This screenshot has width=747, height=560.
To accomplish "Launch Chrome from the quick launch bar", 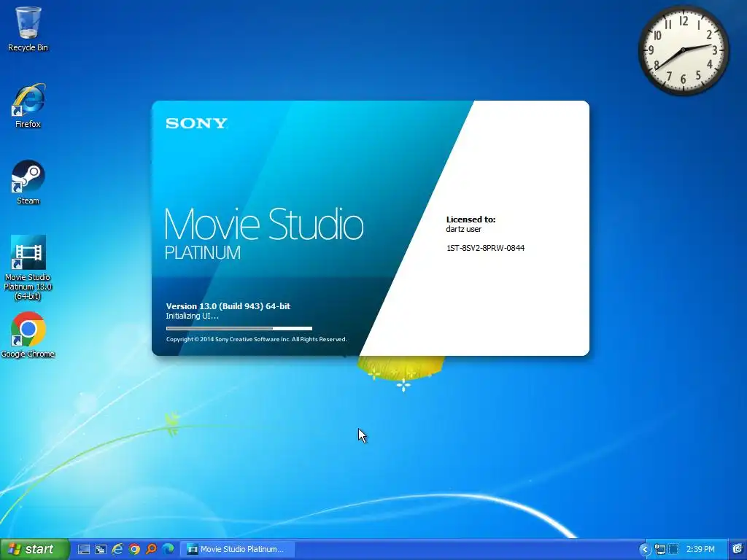I will [134, 550].
